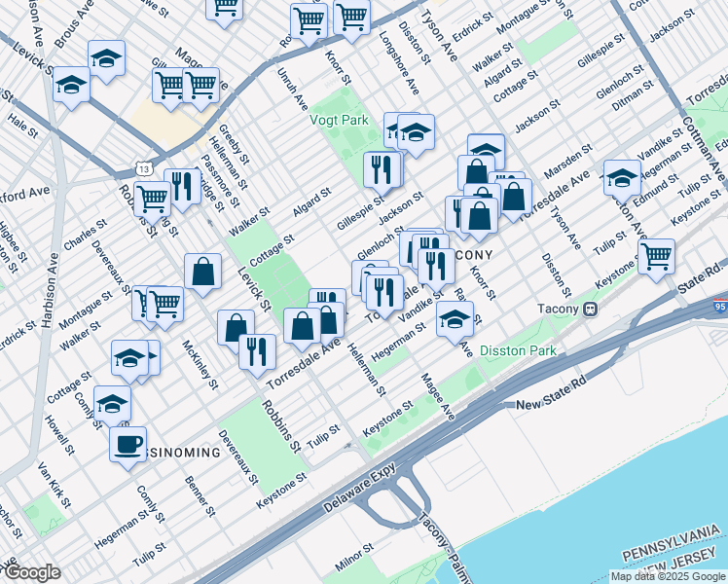Click the Map data ©2025 Google attribution
The width and height of the screenshot is (728, 584).
(669, 577)
